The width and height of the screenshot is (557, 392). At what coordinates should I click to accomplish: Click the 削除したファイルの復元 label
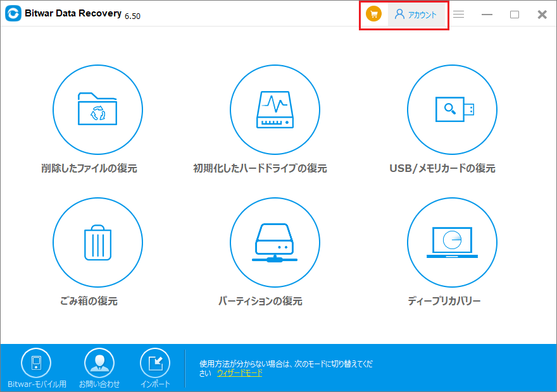click(x=89, y=169)
